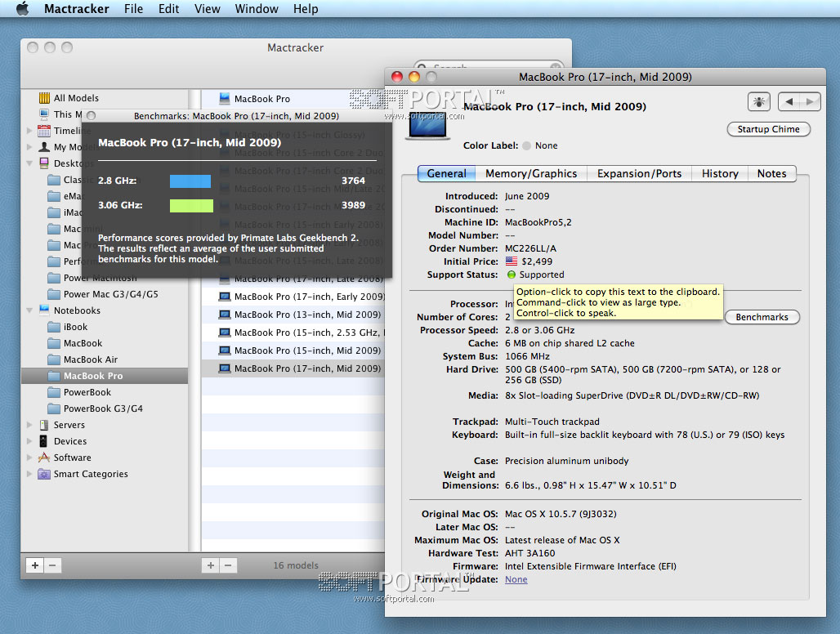Open the Firmware Update None link
This screenshot has height=634, width=840.
516,579
